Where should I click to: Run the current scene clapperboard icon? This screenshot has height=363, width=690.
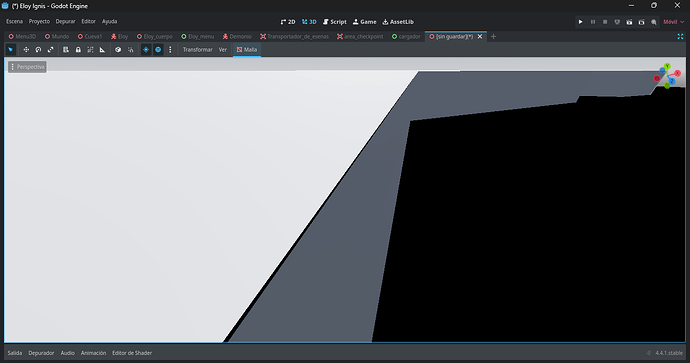629,22
